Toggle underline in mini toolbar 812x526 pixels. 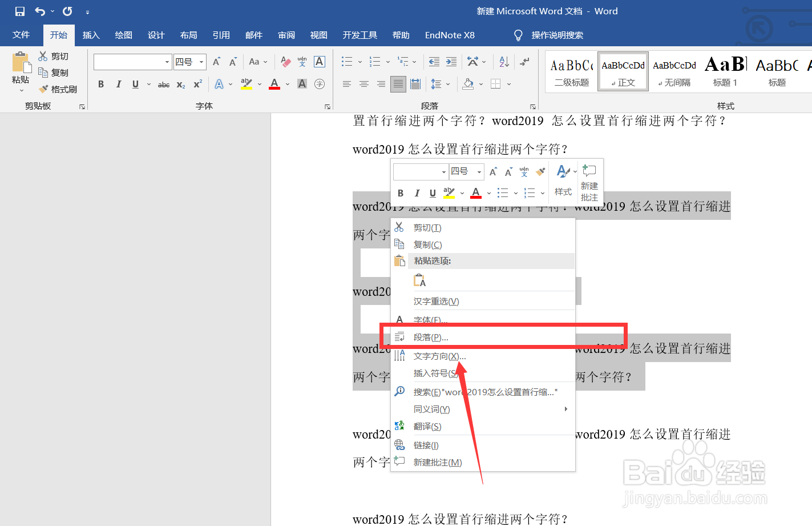(433, 193)
